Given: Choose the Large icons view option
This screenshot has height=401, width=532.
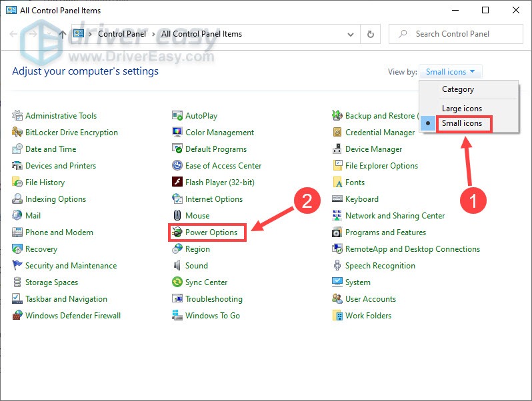Looking at the screenshot, I should (462, 109).
